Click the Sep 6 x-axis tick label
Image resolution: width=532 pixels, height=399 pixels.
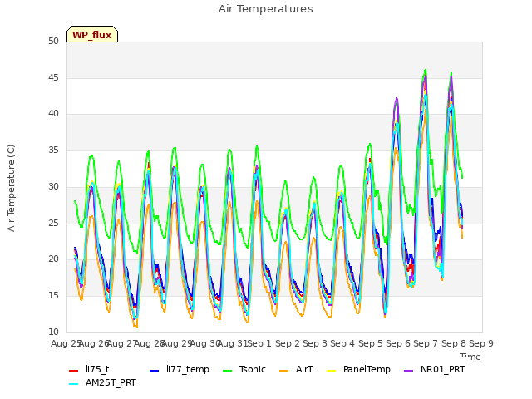(398, 343)
